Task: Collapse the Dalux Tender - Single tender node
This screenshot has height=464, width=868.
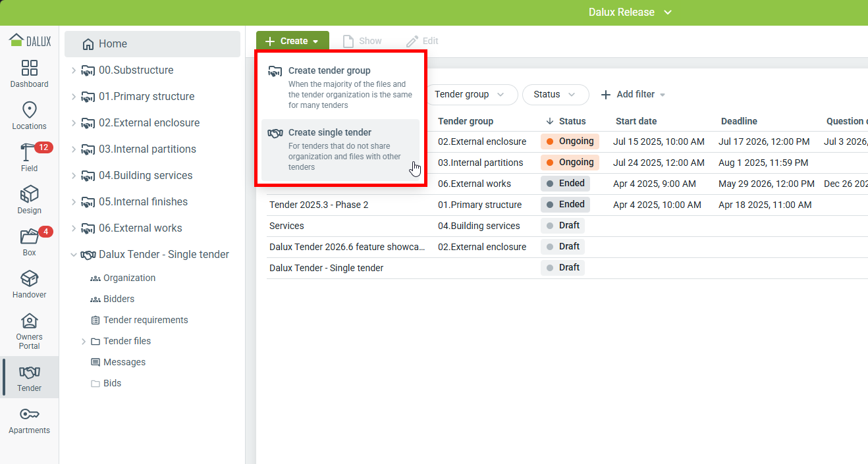Action: click(x=73, y=255)
